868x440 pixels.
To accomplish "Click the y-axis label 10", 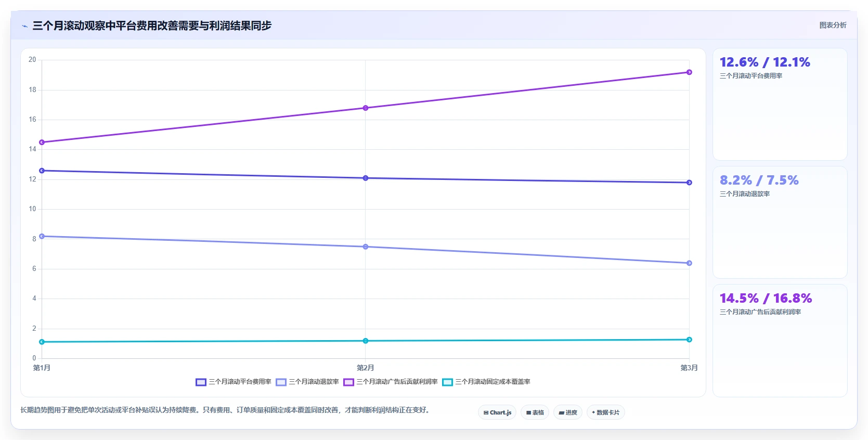I will coord(32,209).
